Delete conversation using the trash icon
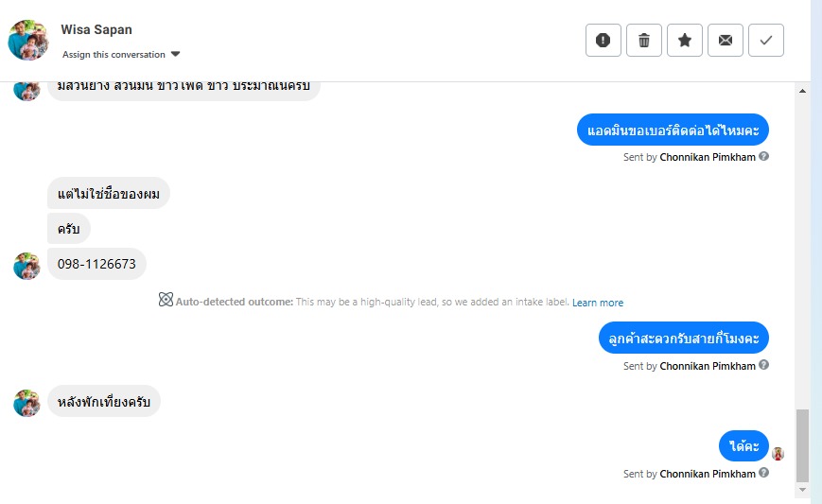Image resolution: width=822 pixels, height=504 pixels. pos(644,41)
